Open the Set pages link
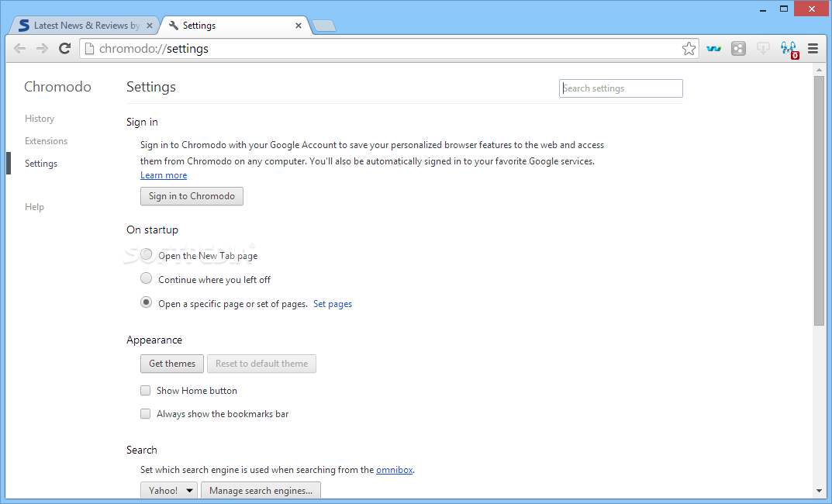This screenshot has height=504, width=832. 333,304
